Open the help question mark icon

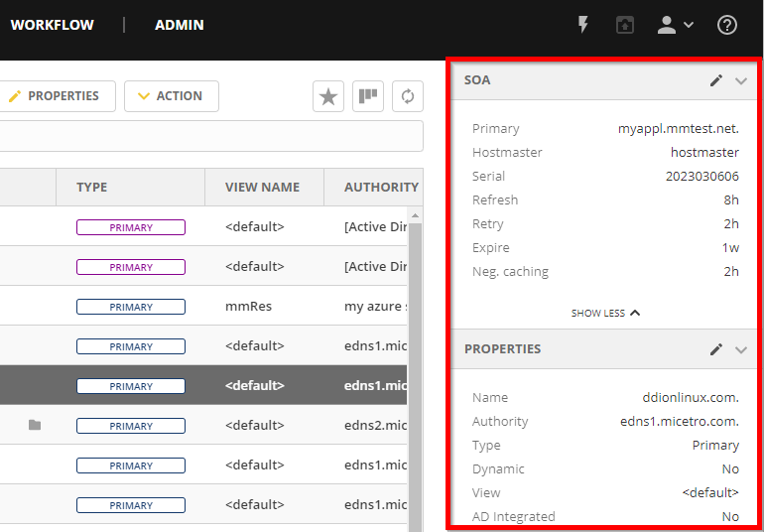point(727,25)
